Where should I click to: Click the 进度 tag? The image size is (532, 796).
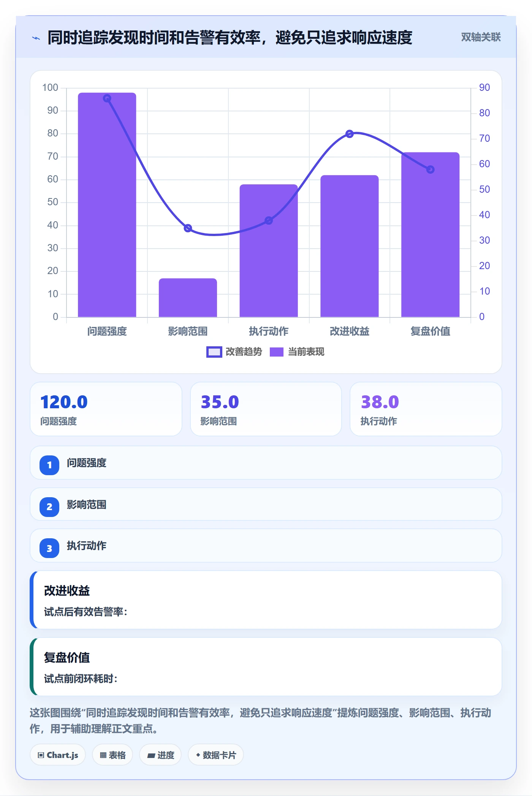(160, 755)
